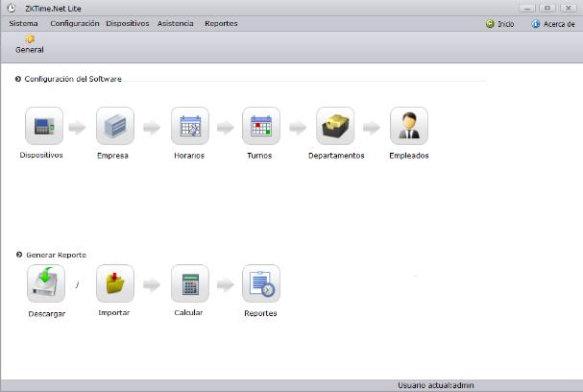This screenshot has width=583, height=392.
Task: Open the Reportes menu in menu bar
Action: [x=221, y=23]
